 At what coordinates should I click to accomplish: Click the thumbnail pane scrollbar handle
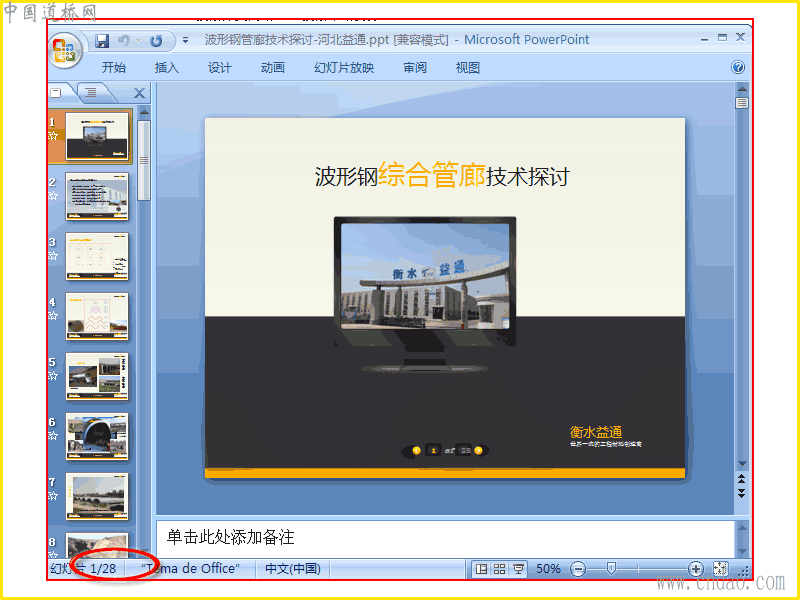coord(144,160)
